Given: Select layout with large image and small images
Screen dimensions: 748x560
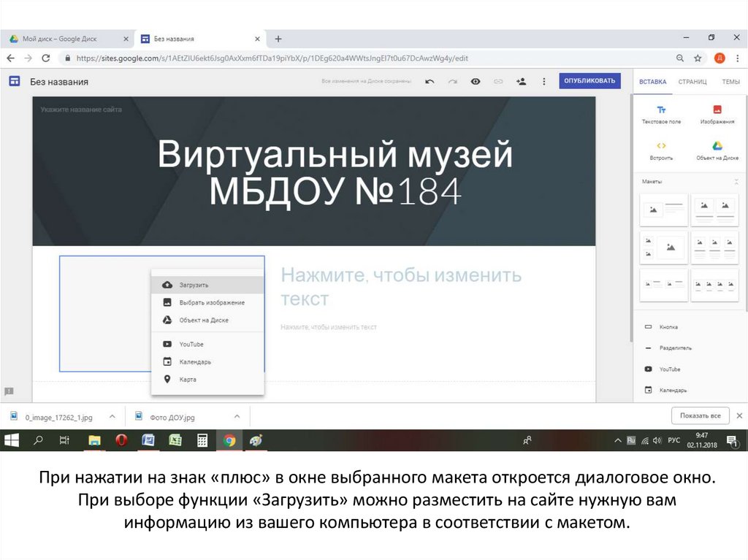Looking at the screenshot, I should tap(663, 247).
